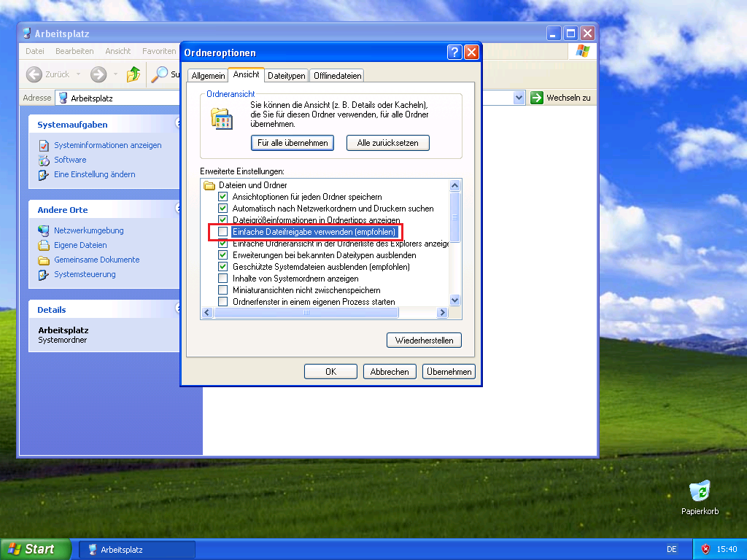
Task: Click Alle zurücksetzen button
Action: coord(388,143)
